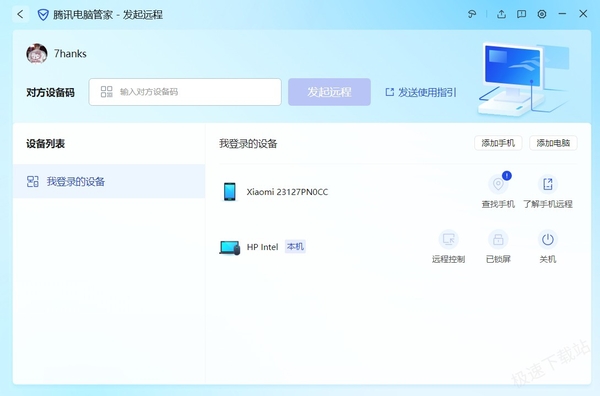Click the 我登录的设备 panel heading
The height and width of the screenshot is (396, 600).
248,144
